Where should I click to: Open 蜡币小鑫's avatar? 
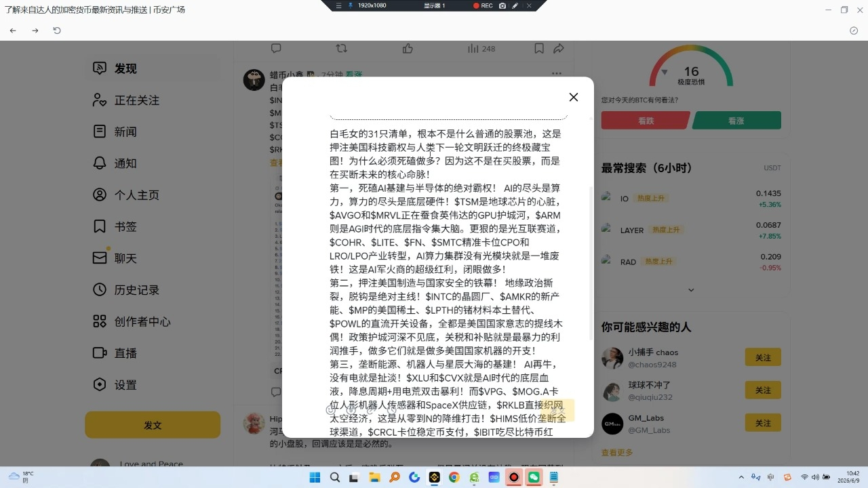click(x=254, y=80)
